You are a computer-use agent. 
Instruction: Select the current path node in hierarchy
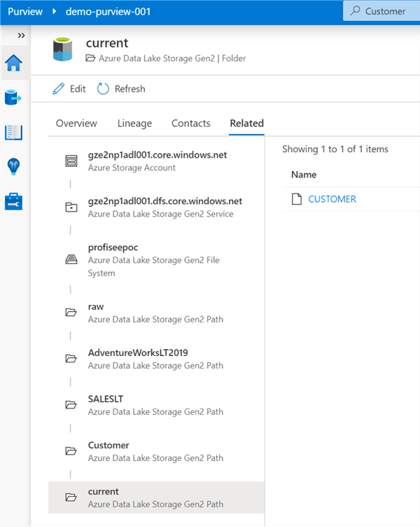point(156,498)
